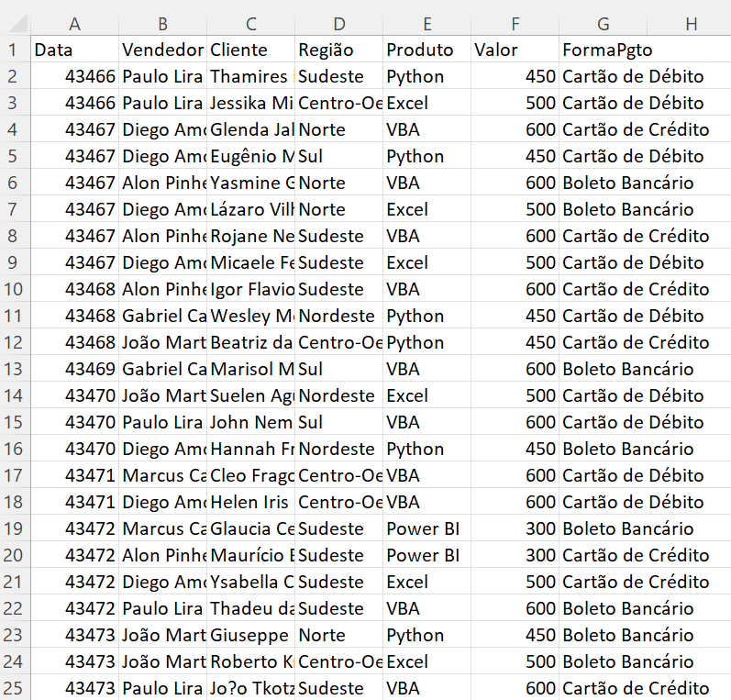Click Power BI product in row 19
731x700 pixels.
click(x=427, y=528)
